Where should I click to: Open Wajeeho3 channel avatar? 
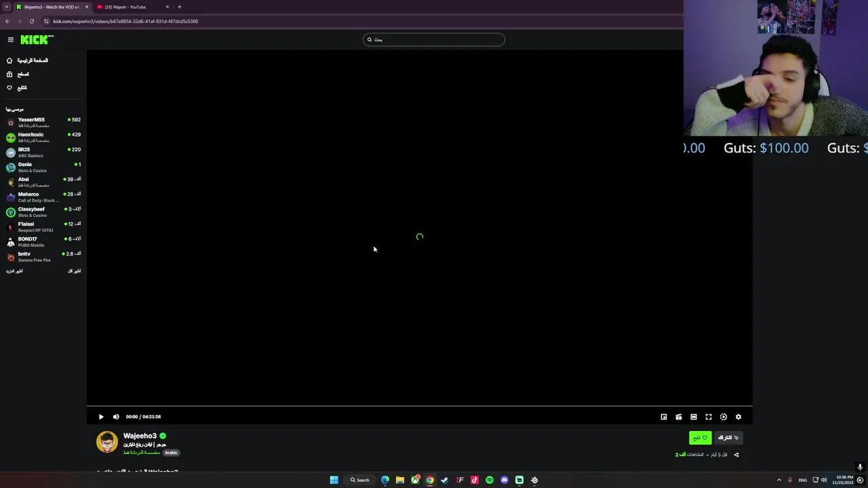click(x=106, y=442)
